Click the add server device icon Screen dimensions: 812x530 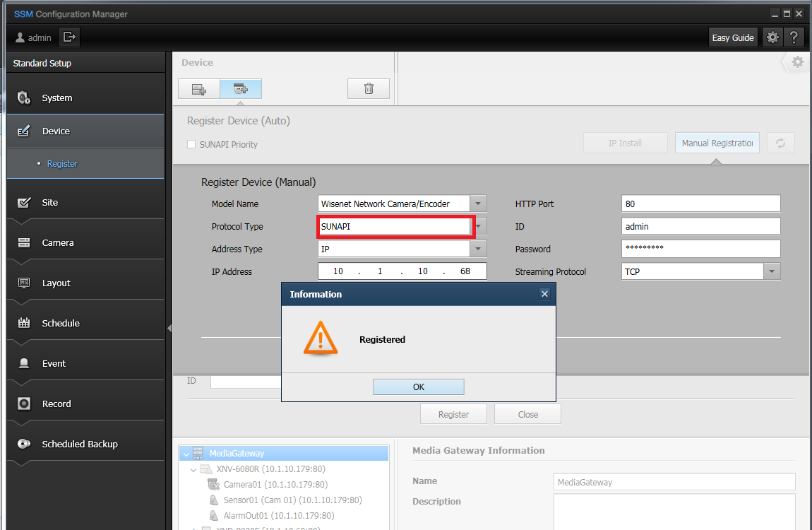tap(199, 89)
